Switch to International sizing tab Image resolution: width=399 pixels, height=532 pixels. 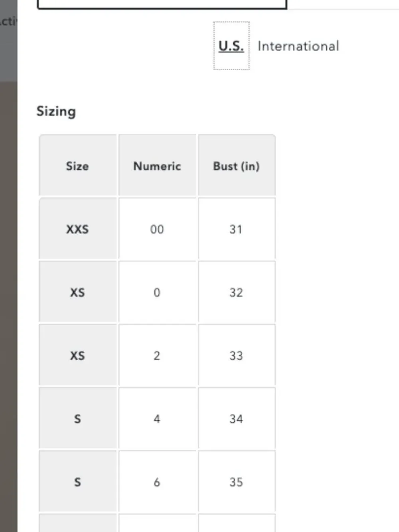click(x=298, y=46)
